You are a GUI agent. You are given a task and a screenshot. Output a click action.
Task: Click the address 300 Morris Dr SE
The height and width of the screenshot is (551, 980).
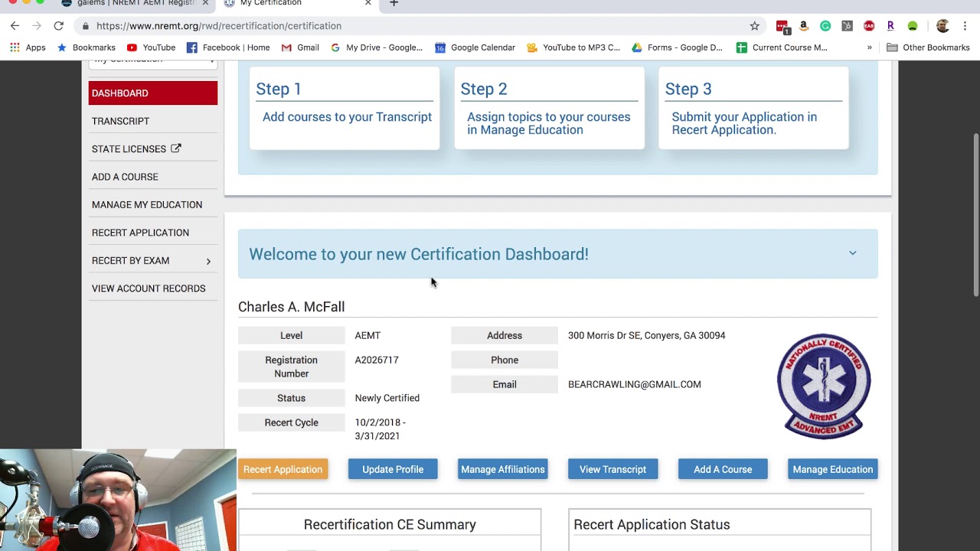647,335
